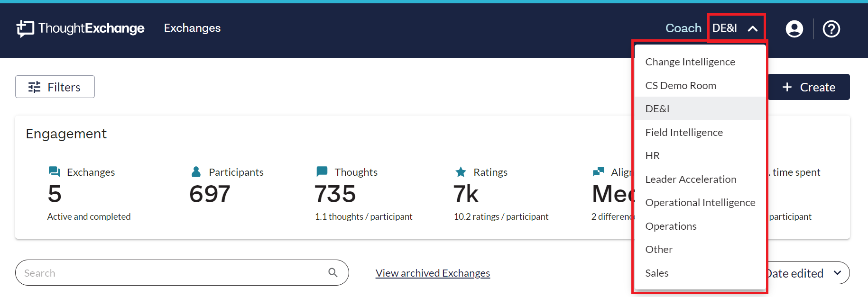Pick HR from the dropdown list
The image size is (868, 297).
pos(653,156)
